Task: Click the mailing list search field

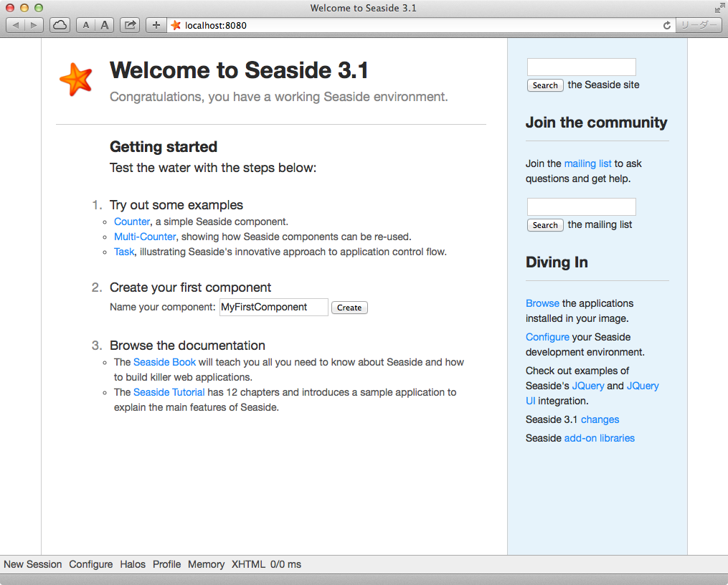Action: (x=581, y=206)
